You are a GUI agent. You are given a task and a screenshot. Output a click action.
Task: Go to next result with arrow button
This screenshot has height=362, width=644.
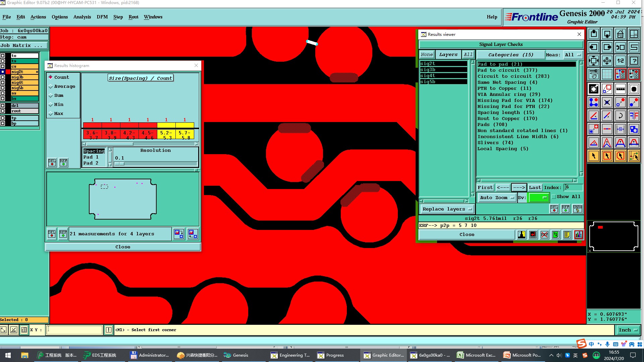tap(519, 188)
